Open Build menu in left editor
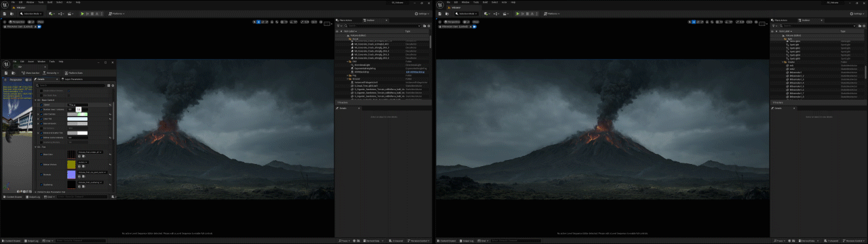Viewport: 868px width, 244px height. [x=50, y=3]
